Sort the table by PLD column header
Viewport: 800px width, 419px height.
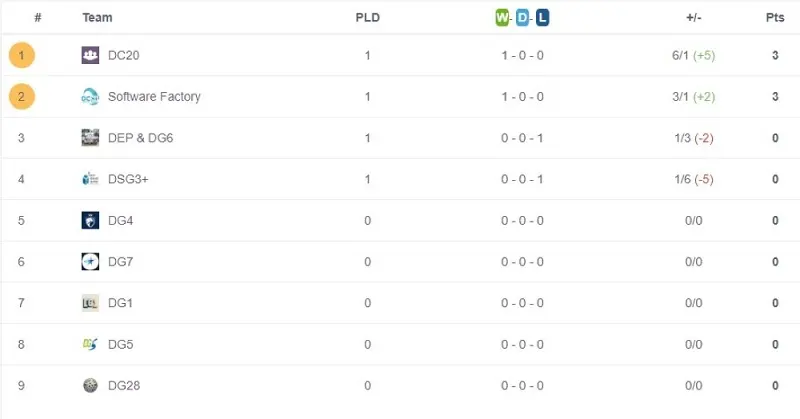[x=367, y=17]
